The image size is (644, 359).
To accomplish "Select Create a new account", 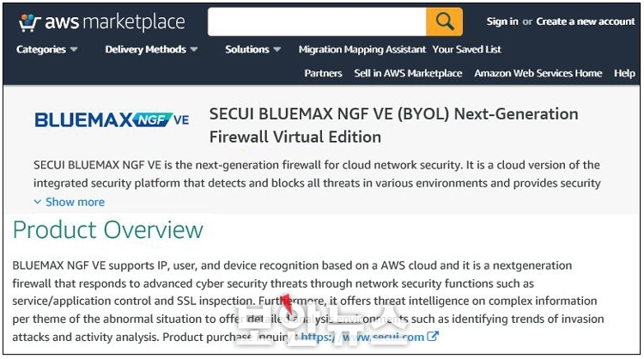I will click(586, 21).
